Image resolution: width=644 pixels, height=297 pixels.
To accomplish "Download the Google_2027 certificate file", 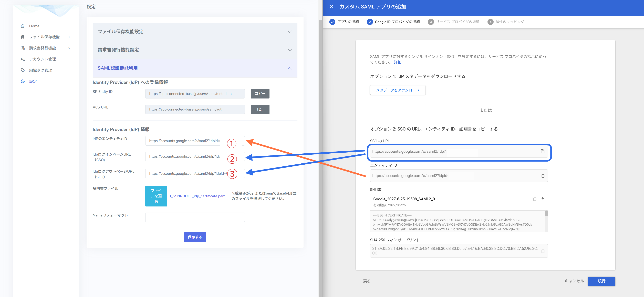I will [543, 199].
